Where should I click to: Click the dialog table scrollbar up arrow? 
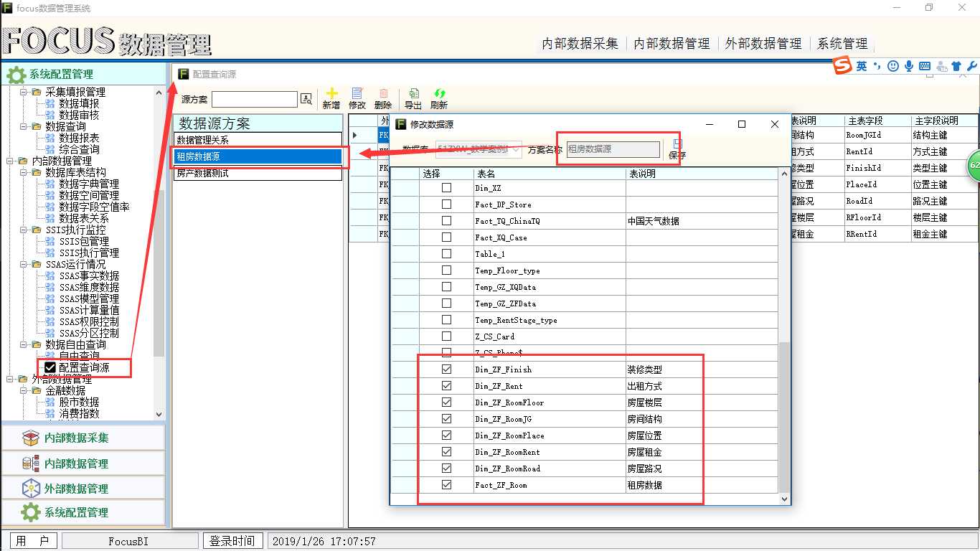[x=783, y=174]
